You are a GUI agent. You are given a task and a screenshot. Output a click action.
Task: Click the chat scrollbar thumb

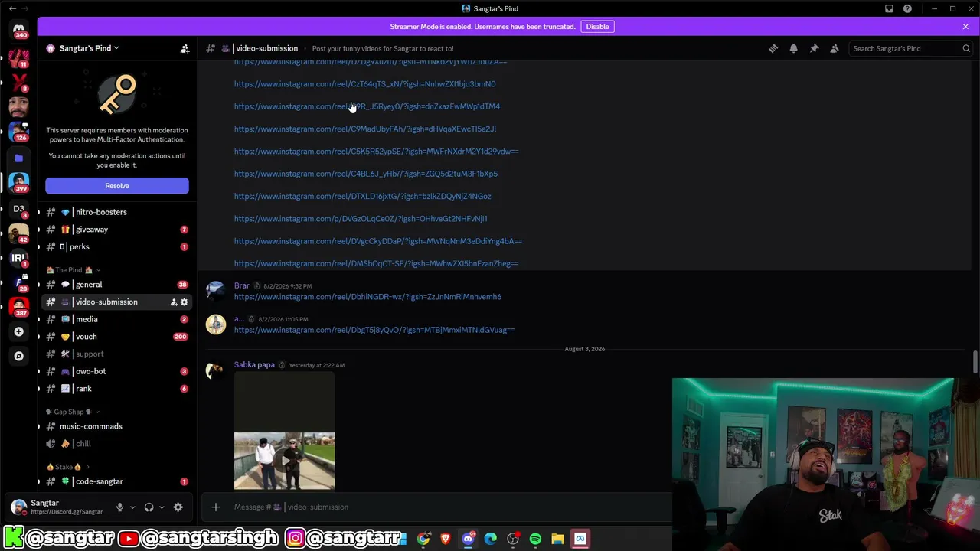(975, 360)
